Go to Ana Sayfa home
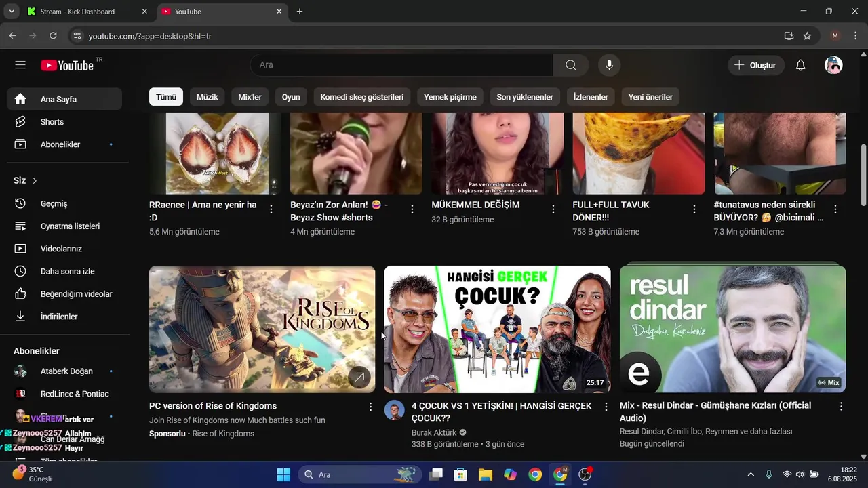Viewport: 868px width, 488px height. point(64,99)
